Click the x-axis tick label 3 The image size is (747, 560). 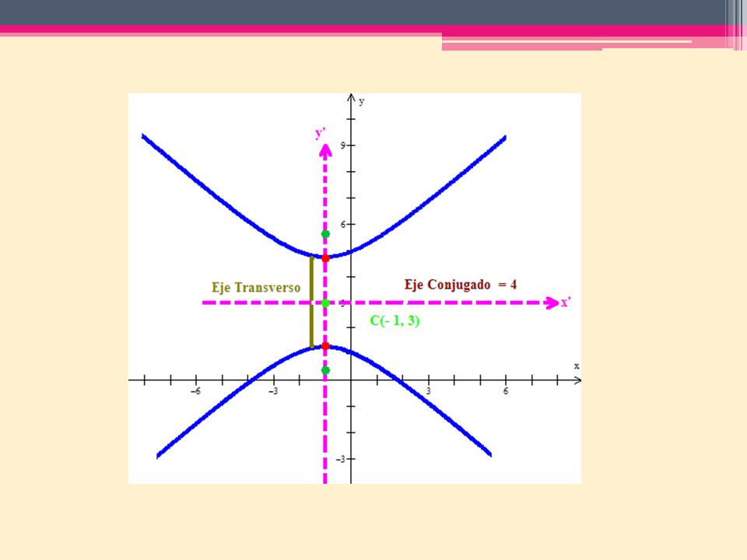[428, 391]
